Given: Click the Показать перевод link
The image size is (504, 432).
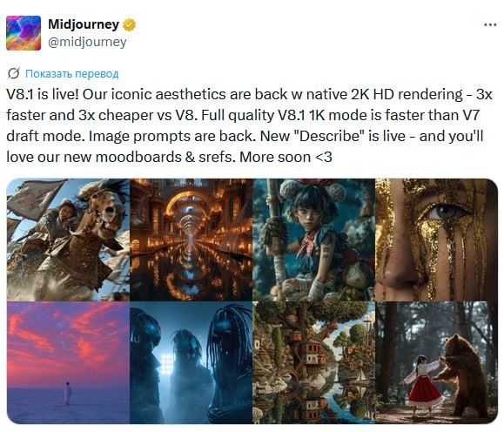Looking at the screenshot, I should pyautogui.click(x=72, y=74).
